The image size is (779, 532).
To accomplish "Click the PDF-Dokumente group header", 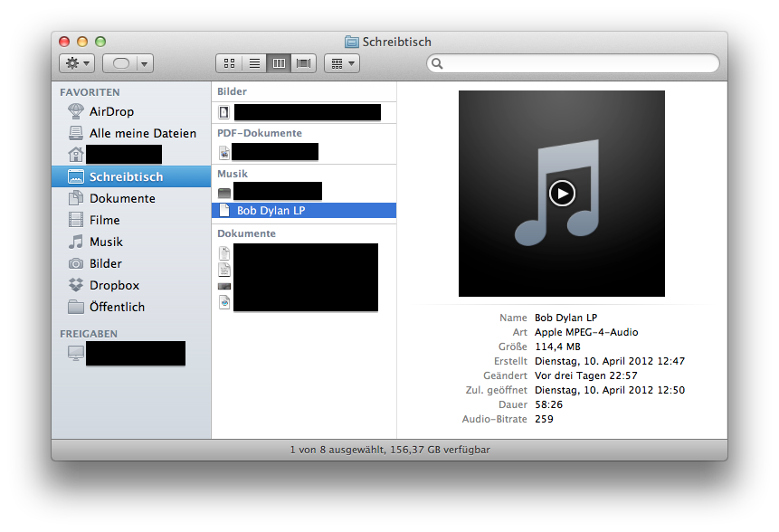I will [260, 133].
